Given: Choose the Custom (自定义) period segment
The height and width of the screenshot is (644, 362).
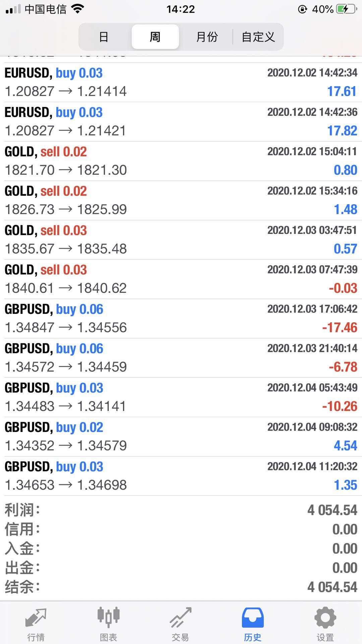Looking at the screenshot, I should (258, 37).
